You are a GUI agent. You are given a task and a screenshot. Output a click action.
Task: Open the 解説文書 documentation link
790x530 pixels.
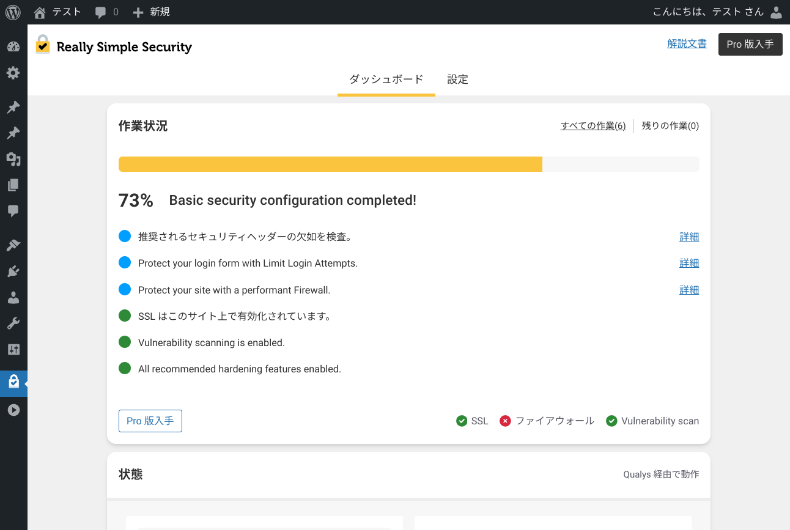point(687,44)
